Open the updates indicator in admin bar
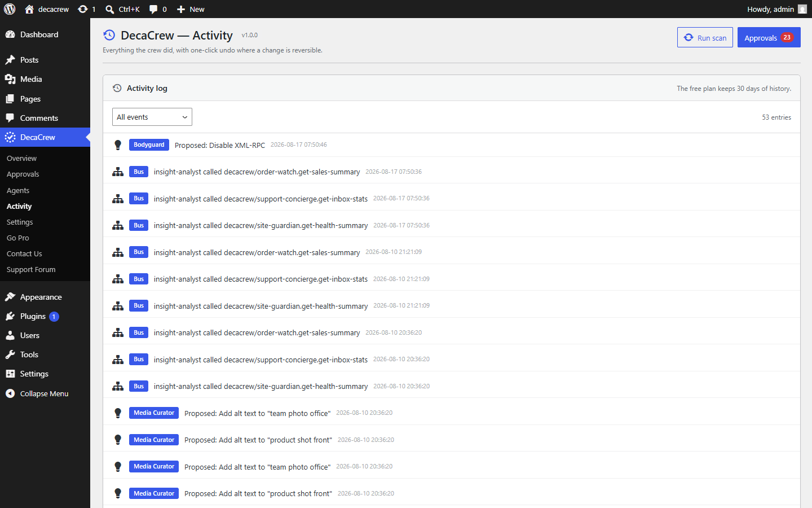 [87, 9]
